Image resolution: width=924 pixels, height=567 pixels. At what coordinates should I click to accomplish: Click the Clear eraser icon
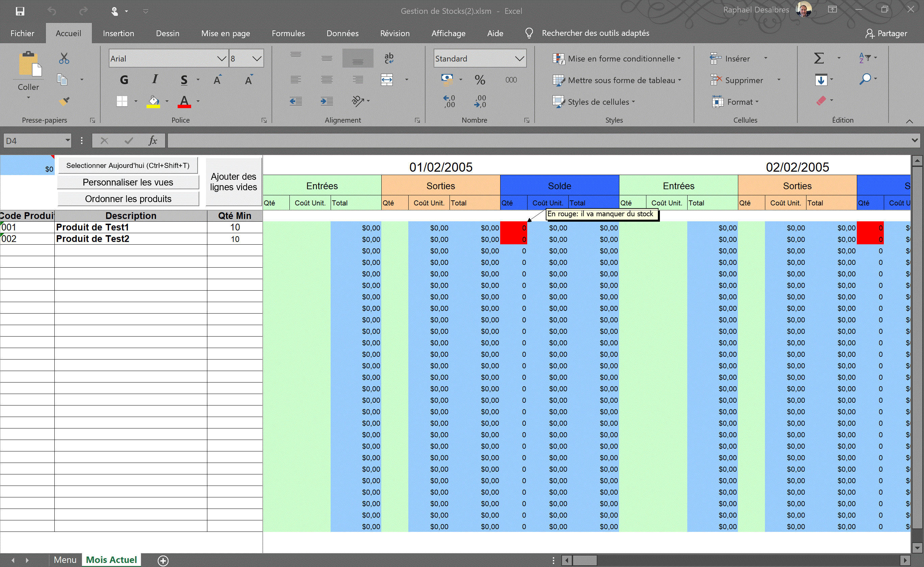coord(821,101)
